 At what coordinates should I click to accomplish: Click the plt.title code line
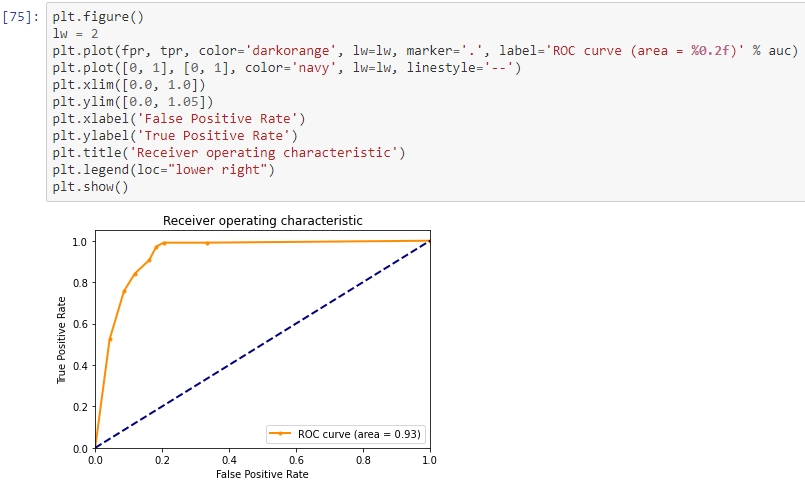pos(229,152)
